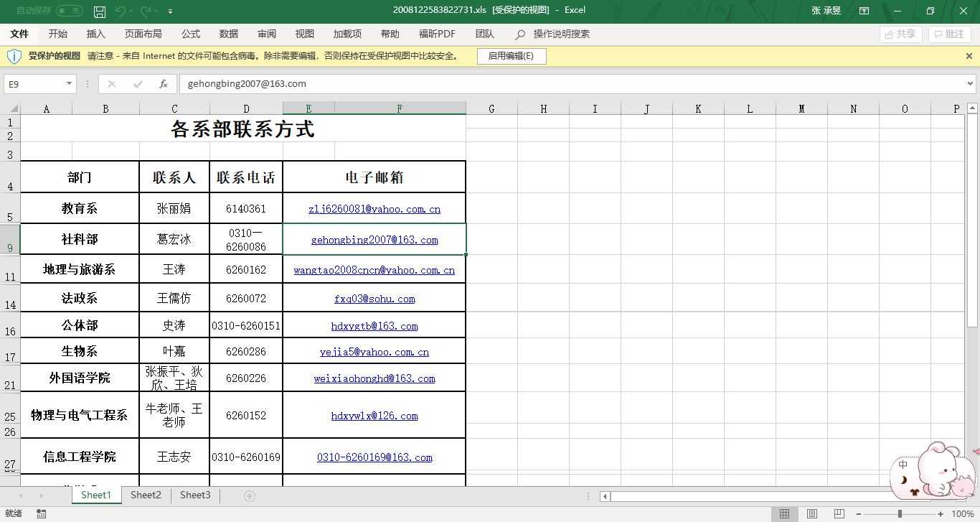This screenshot has width=980, height=522.
Task: Click the cancel entry X icon in formula bar
Action: (x=111, y=84)
